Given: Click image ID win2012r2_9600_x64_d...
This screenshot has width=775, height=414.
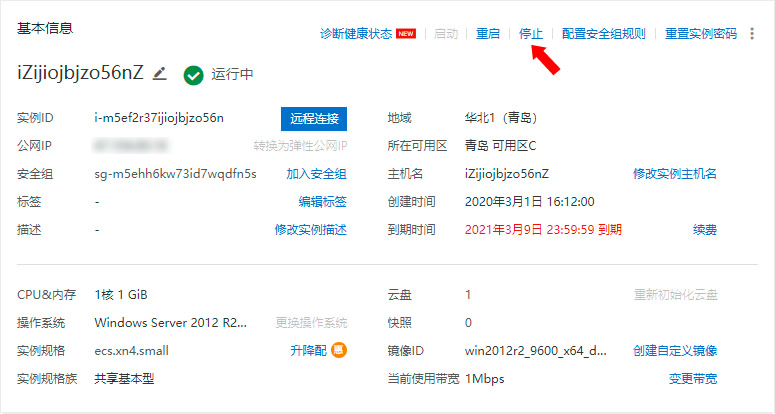Looking at the screenshot, I should click(536, 350).
